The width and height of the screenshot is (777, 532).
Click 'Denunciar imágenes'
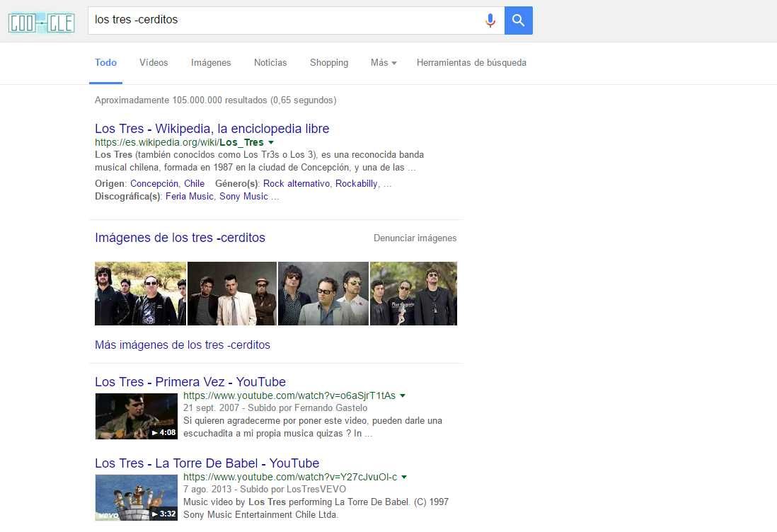pyautogui.click(x=415, y=238)
